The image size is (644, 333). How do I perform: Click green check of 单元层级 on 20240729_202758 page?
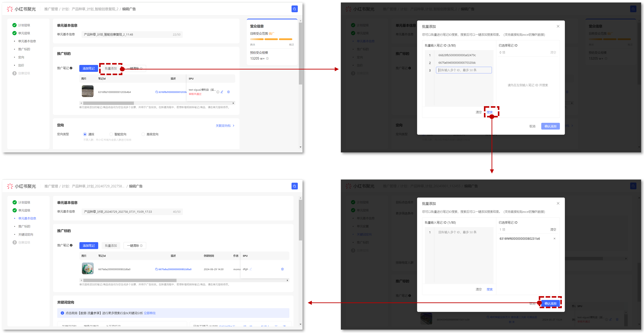point(14,210)
